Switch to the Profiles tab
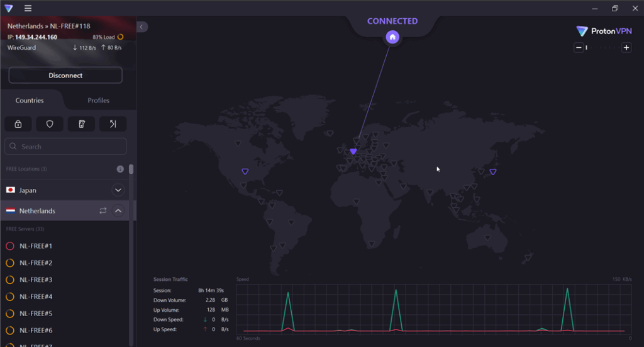The image size is (644, 347). 98,100
